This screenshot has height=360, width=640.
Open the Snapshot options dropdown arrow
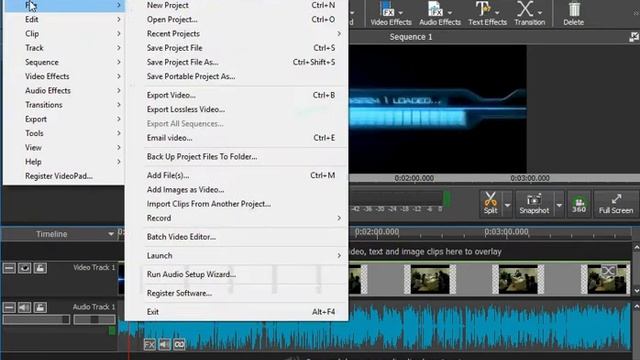coord(559,205)
